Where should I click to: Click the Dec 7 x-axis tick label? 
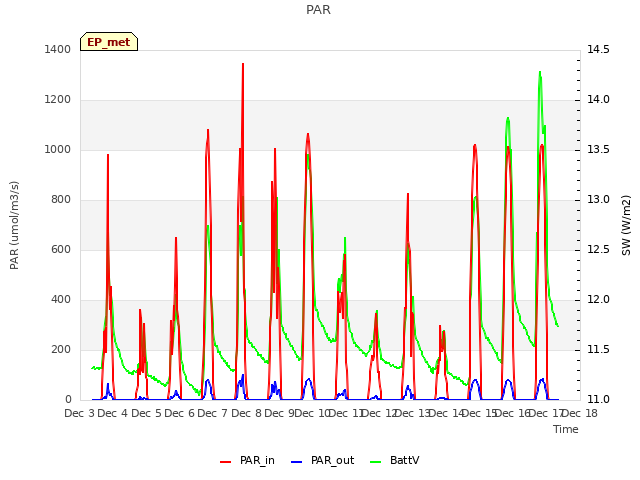(212, 413)
